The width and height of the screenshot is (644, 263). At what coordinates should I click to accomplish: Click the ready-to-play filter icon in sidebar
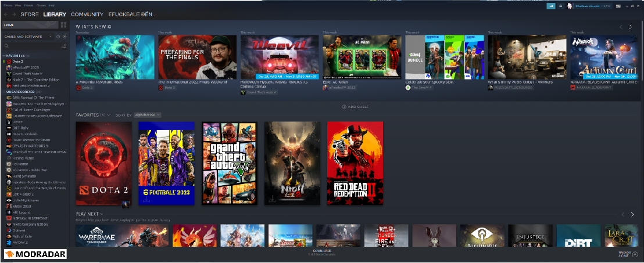click(65, 37)
